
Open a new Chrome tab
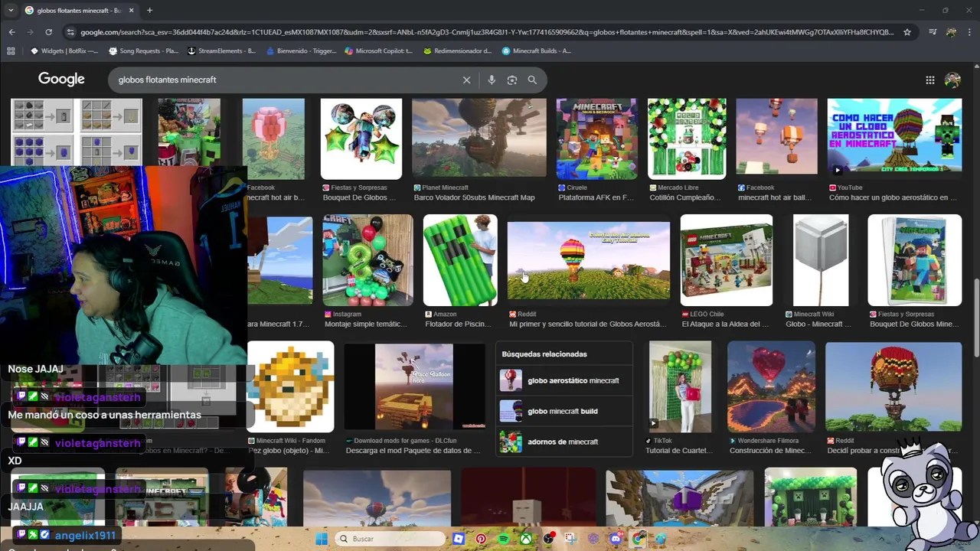tap(149, 10)
